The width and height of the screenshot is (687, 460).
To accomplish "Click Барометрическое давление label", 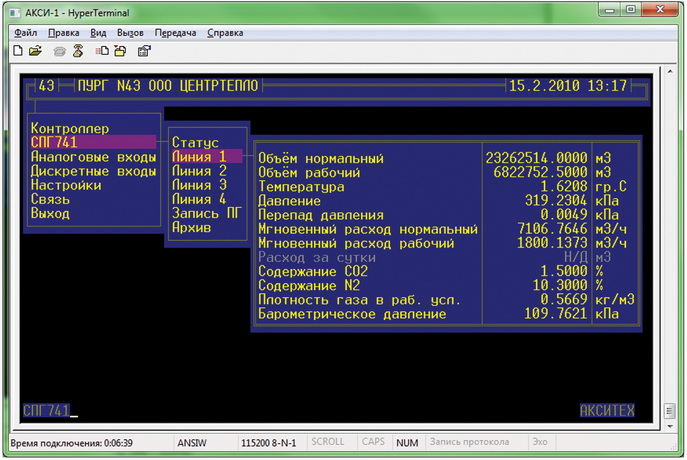I will click(x=352, y=314).
